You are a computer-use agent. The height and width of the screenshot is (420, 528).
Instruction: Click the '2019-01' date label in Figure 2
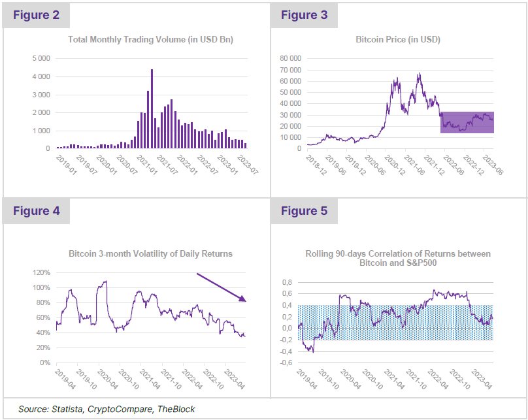[67, 165]
